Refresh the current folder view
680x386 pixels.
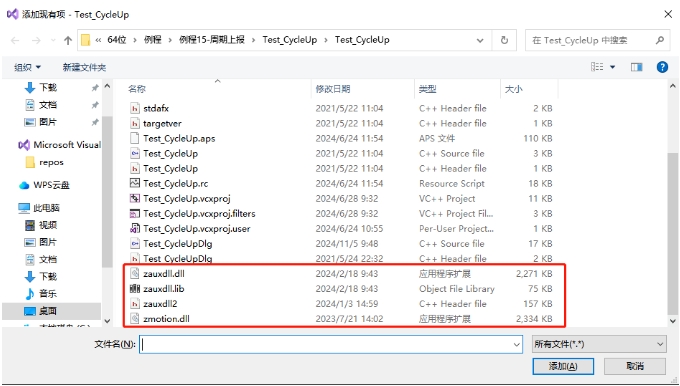[504, 40]
